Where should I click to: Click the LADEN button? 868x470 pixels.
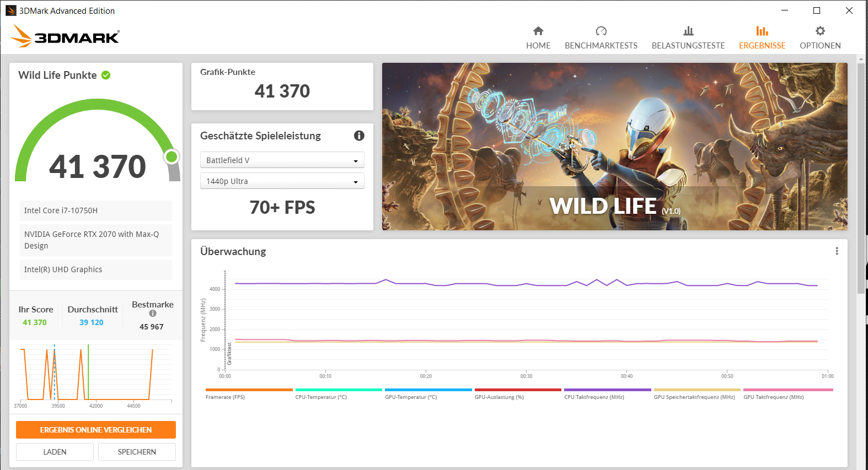55,452
